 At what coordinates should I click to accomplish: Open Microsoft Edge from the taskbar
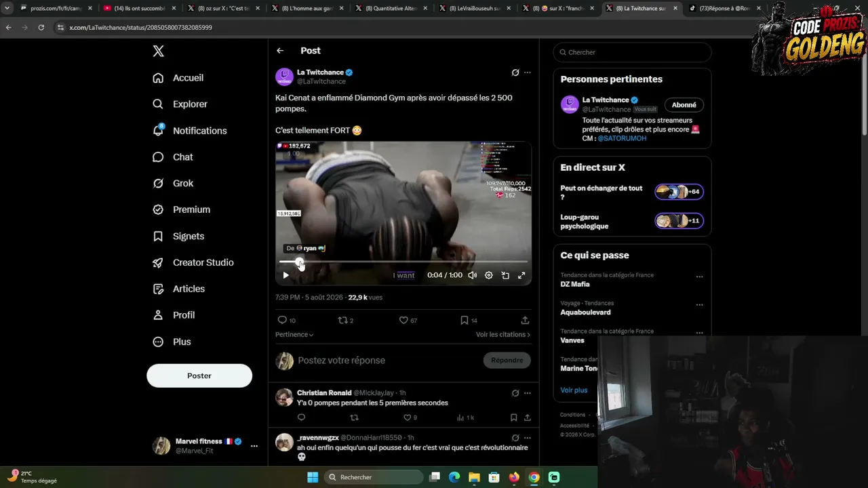(454, 477)
